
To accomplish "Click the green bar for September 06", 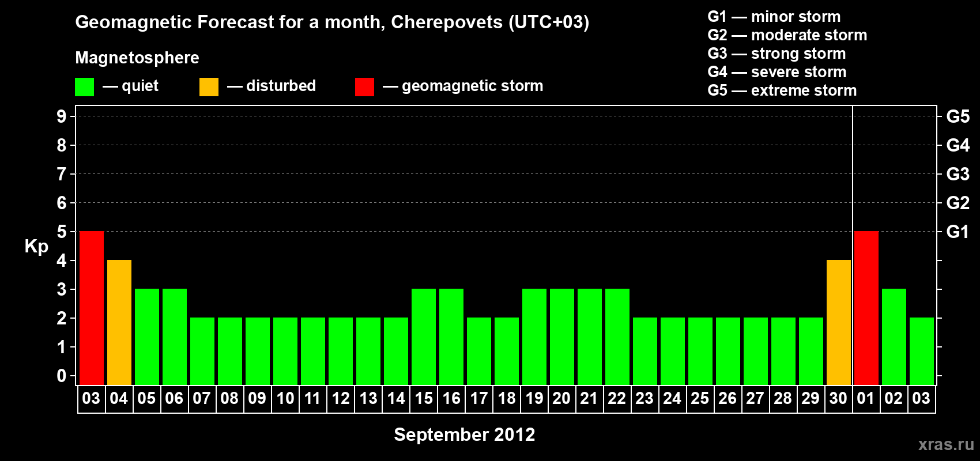I will [x=175, y=337].
